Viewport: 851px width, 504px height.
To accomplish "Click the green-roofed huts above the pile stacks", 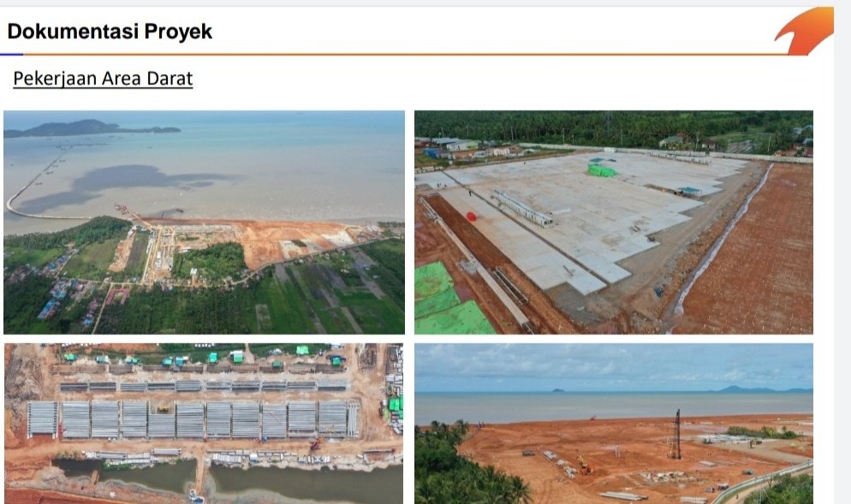I will pyautogui.click(x=206, y=358).
